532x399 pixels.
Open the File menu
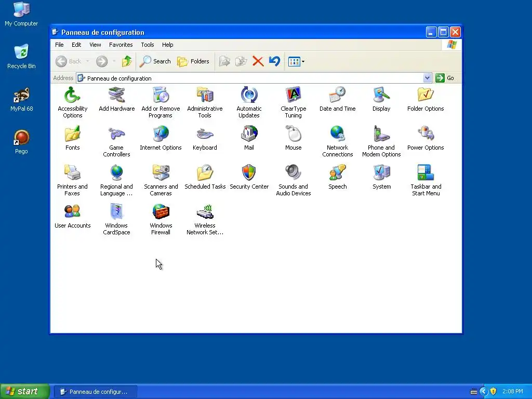click(x=59, y=45)
